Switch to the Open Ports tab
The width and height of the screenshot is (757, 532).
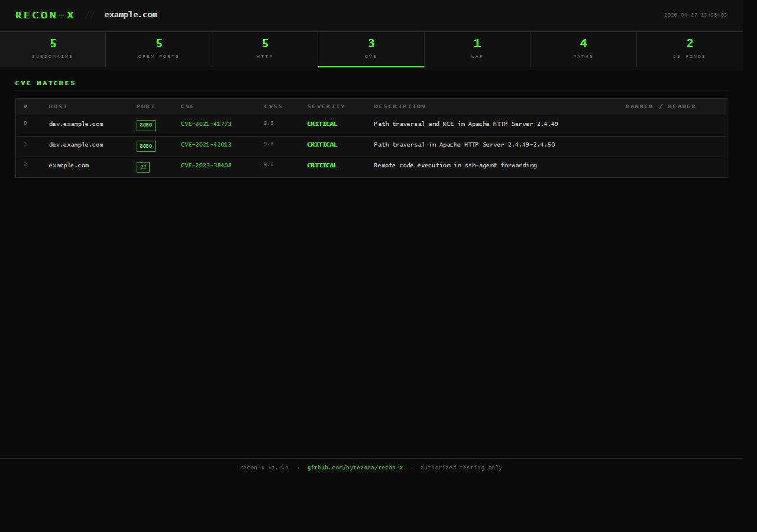click(x=158, y=49)
